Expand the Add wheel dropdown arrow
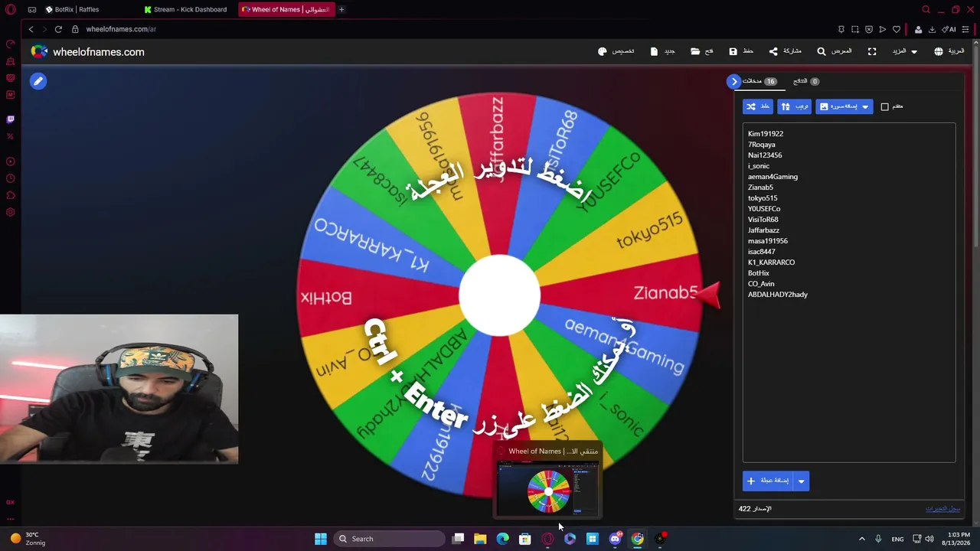This screenshot has height=551, width=980. (802, 481)
